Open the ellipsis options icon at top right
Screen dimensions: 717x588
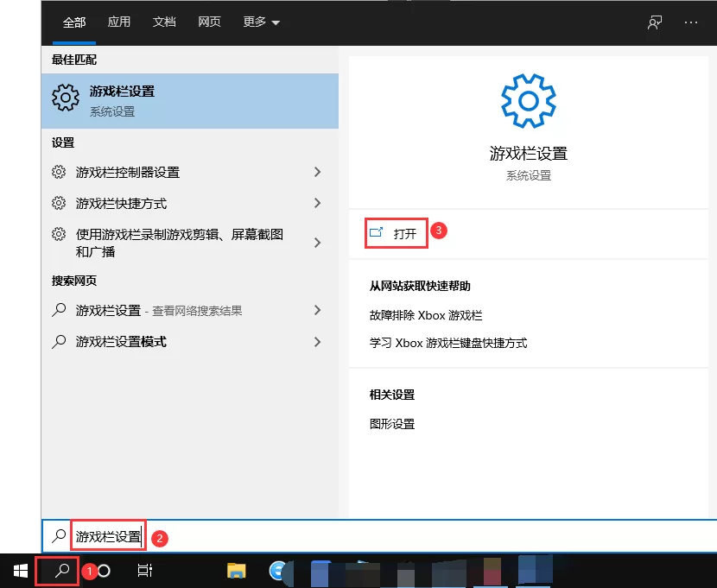691,23
